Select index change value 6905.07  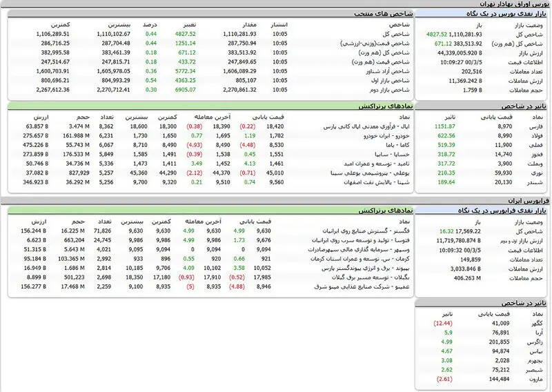click(185, 90)
